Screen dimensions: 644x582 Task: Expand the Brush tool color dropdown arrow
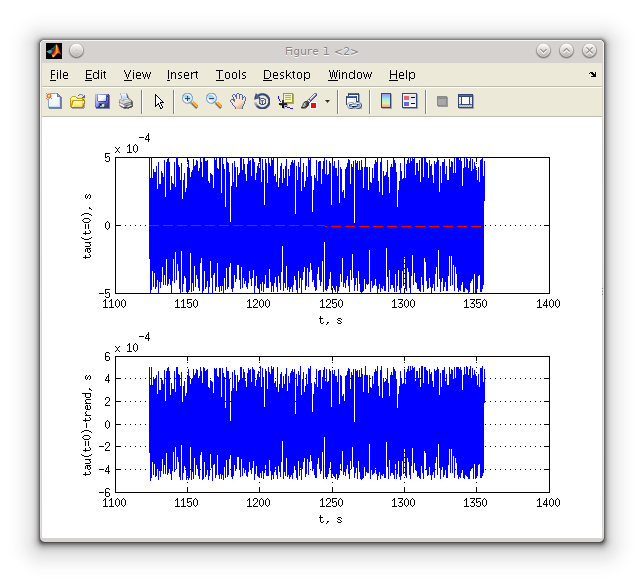(327, 101)
